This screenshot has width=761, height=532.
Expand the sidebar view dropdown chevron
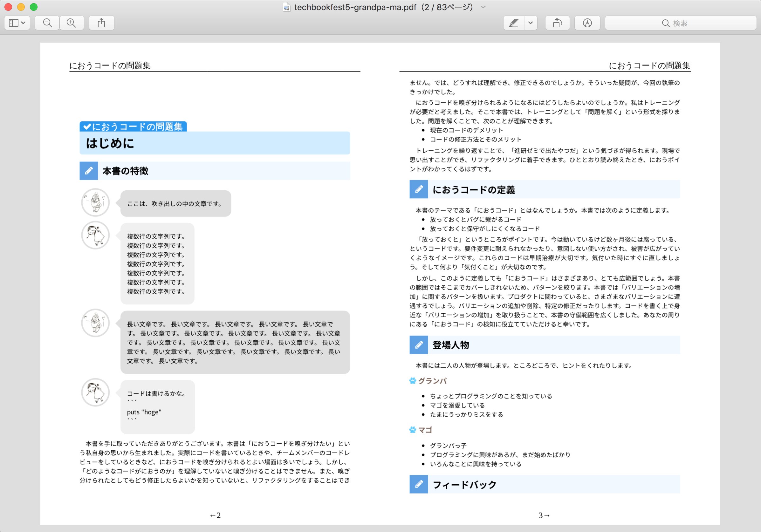click(23, 23)
